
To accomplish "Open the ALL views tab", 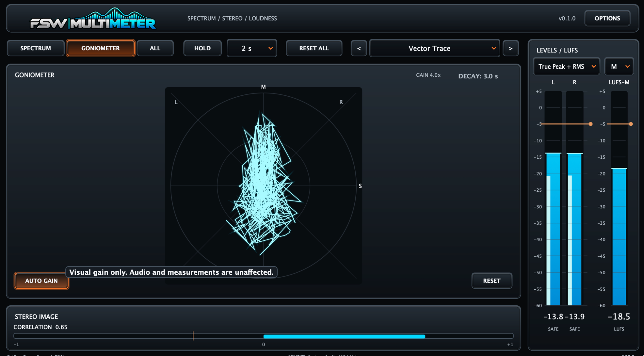I will tap(155, 48).
